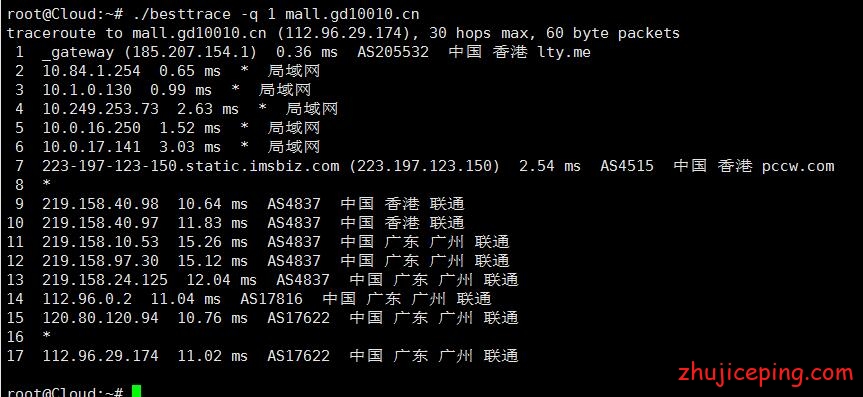
Task: Click the green terminal cursor block
Action: [x=136, y=391]
